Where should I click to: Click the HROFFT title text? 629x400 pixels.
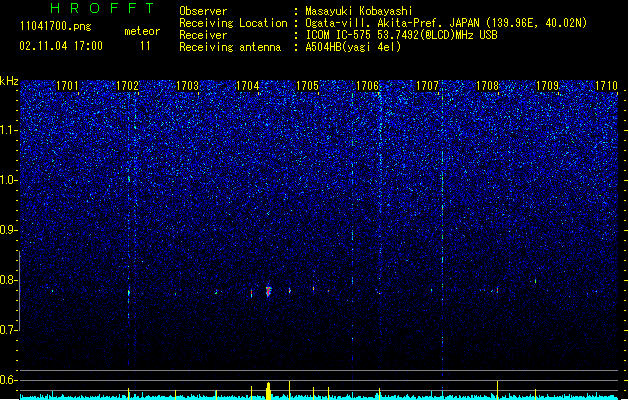[103, 8]
